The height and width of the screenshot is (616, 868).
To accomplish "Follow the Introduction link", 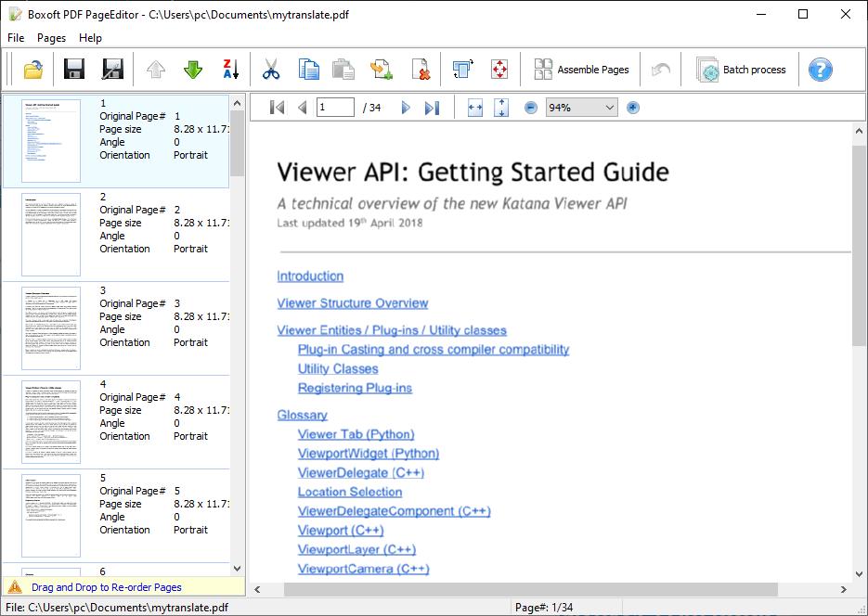I will point(310,276).
